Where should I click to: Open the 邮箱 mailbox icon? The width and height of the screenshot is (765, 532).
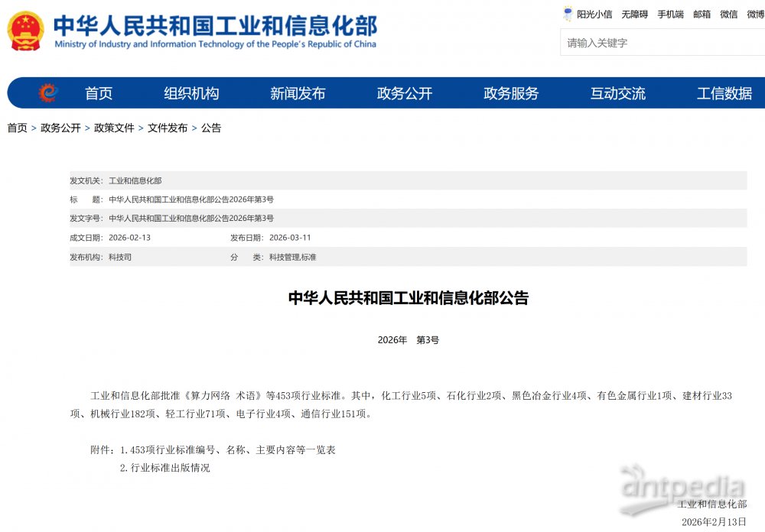tap(701, 14)
